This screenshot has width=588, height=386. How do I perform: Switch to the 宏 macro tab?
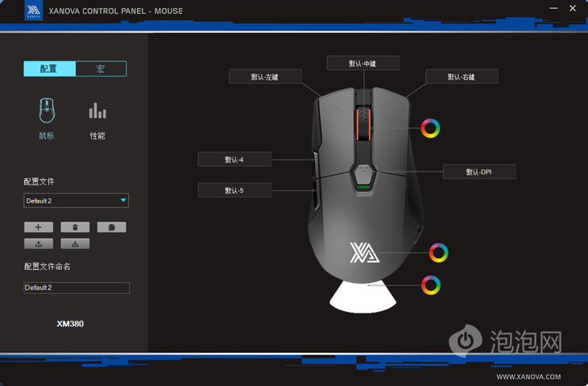pos(101,68)
